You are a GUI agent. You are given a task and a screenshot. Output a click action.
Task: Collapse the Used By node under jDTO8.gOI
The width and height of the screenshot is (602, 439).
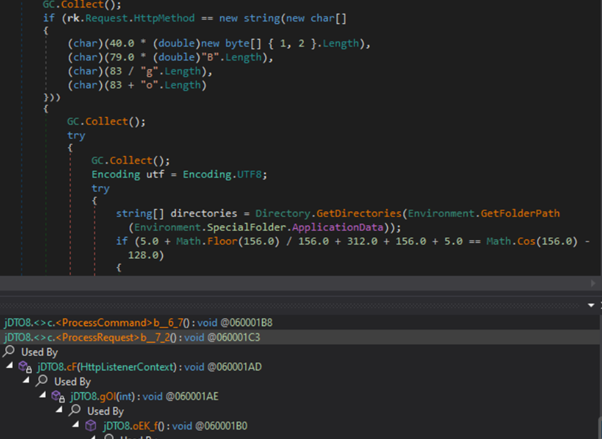pos(59,411)
